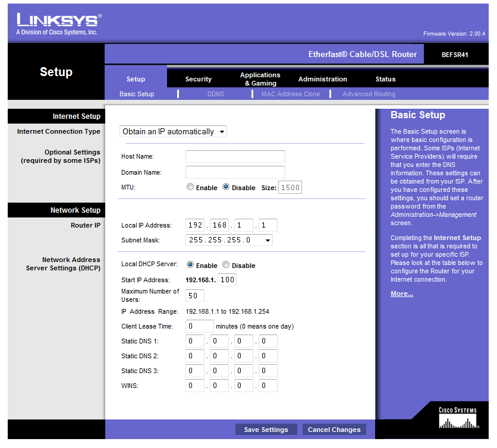Image resolution: width=497 pixels, height=448 pixels.
Task: Select the Local IP Address second octet (168)
Action: point(219,225)
